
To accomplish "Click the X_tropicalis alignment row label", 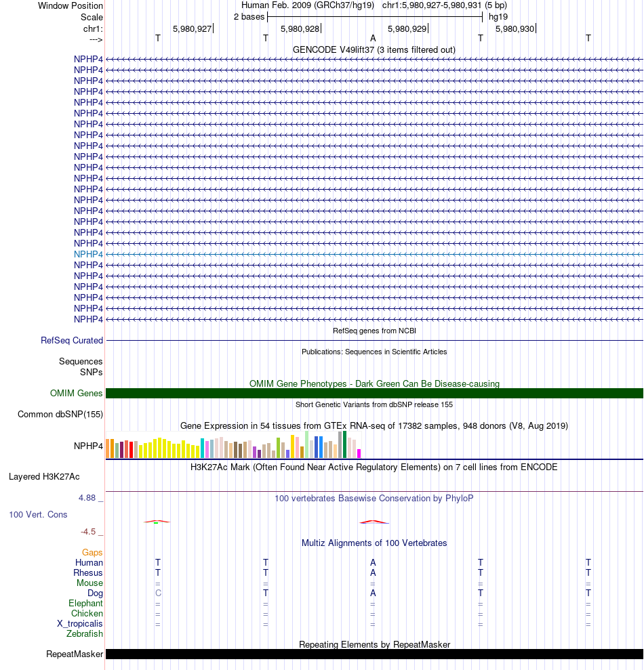I will [80, 624].
